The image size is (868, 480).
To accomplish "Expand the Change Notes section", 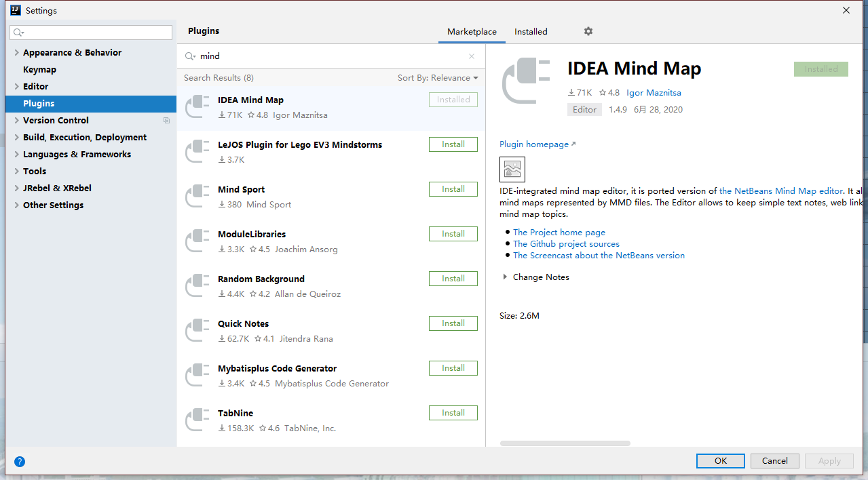I will click(x=505, y=277).
